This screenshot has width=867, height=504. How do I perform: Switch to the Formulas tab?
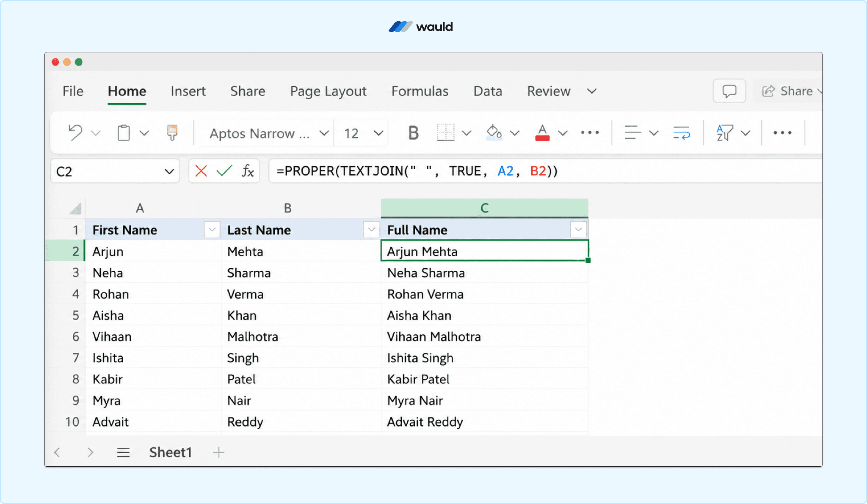(x=420, y=91)
